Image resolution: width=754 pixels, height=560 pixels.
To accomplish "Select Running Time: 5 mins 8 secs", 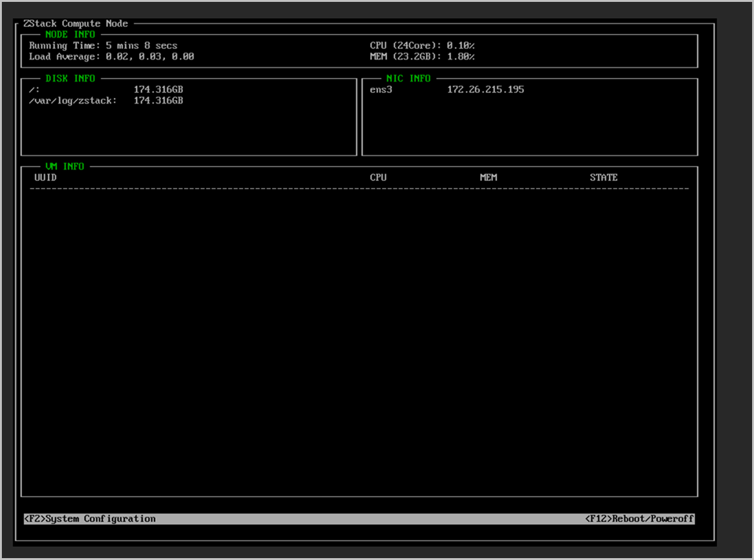I will click(x=103, y=46).
